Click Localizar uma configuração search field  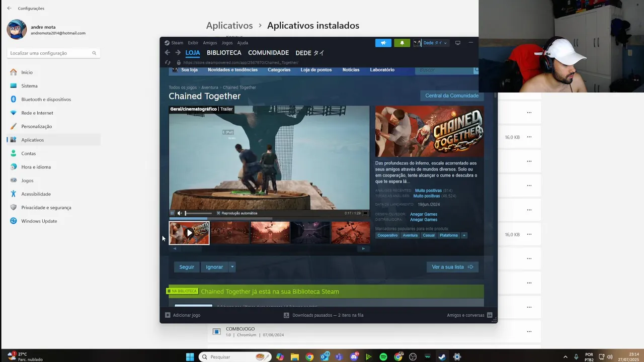coord(53,53)
